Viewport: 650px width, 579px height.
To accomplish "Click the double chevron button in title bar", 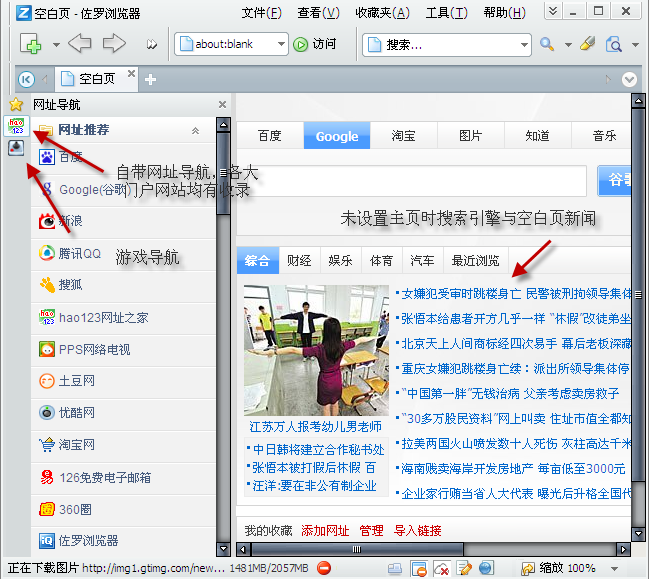I will pyautogui.click(x=553, y=11).
